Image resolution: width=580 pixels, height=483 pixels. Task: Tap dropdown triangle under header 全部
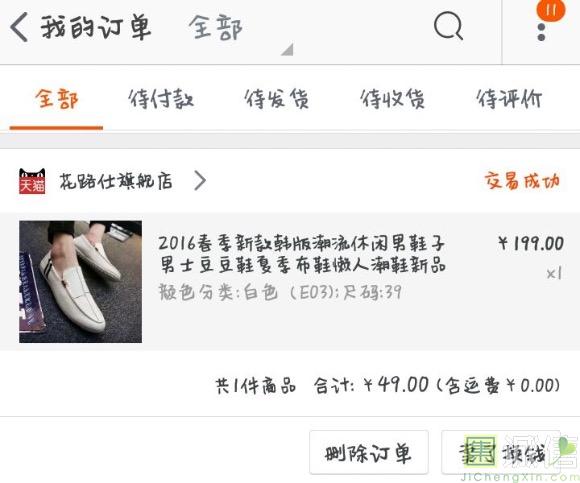tap(287, 50)
